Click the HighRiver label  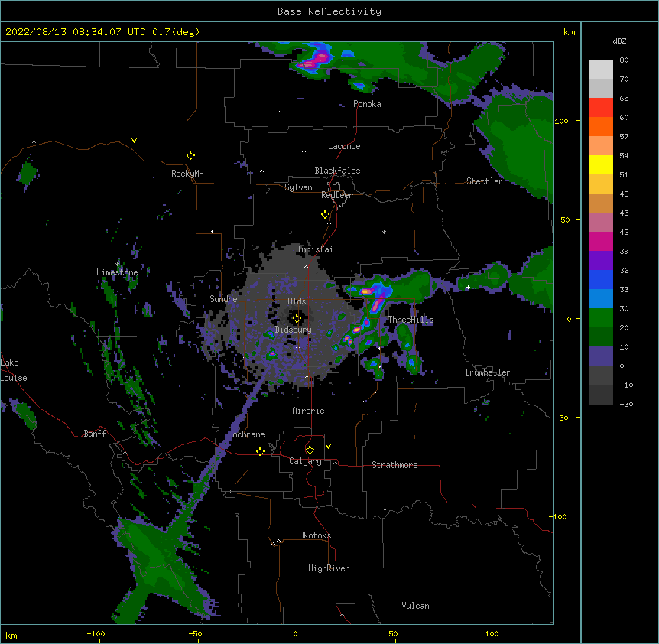coord(329,568)
